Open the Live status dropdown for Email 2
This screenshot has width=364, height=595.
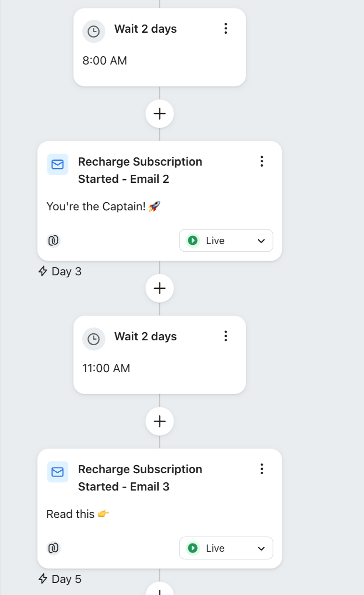click(x=226, y=241)
